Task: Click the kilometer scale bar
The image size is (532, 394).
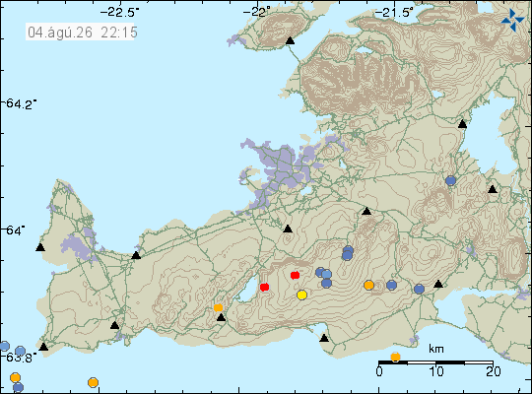Action: [x=436, y=362]
